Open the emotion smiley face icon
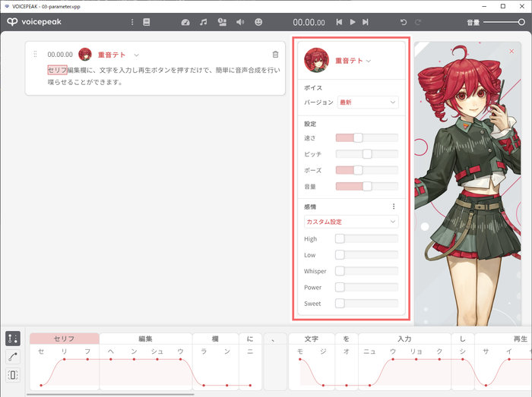Screen dimensions: 532x397 point(258,22)
